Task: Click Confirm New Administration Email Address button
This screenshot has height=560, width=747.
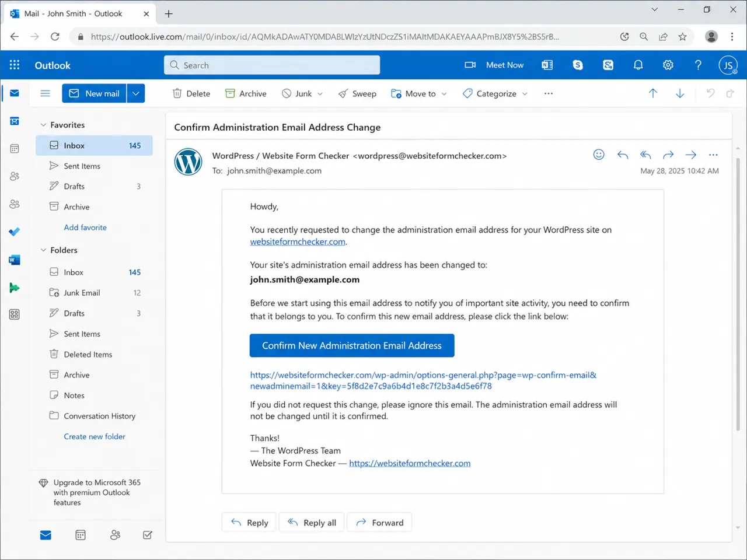Action: [x=352, y=345]
